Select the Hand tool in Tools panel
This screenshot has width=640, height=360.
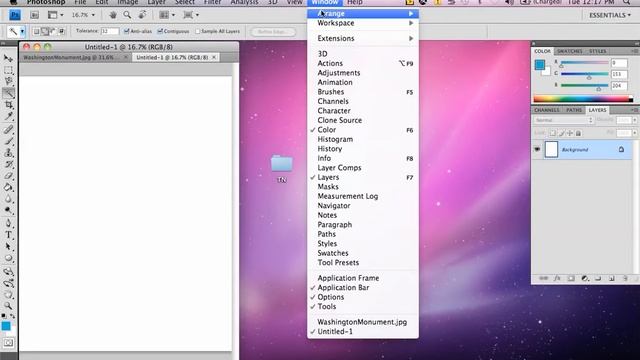point(8,294)
